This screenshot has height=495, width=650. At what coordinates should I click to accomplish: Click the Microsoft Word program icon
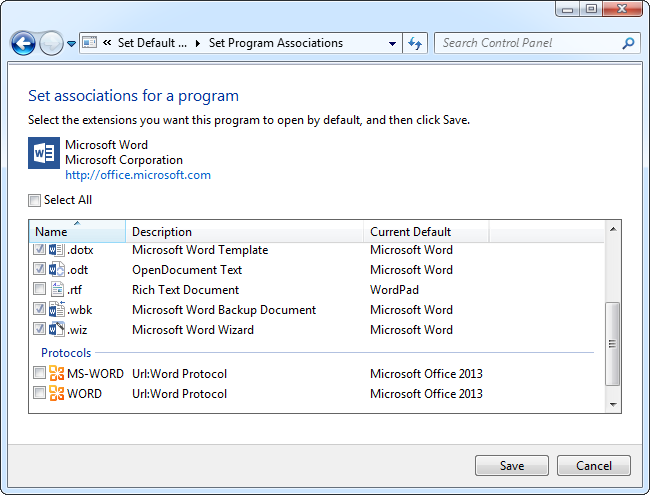pyautogui.click(x=44, y=152)
